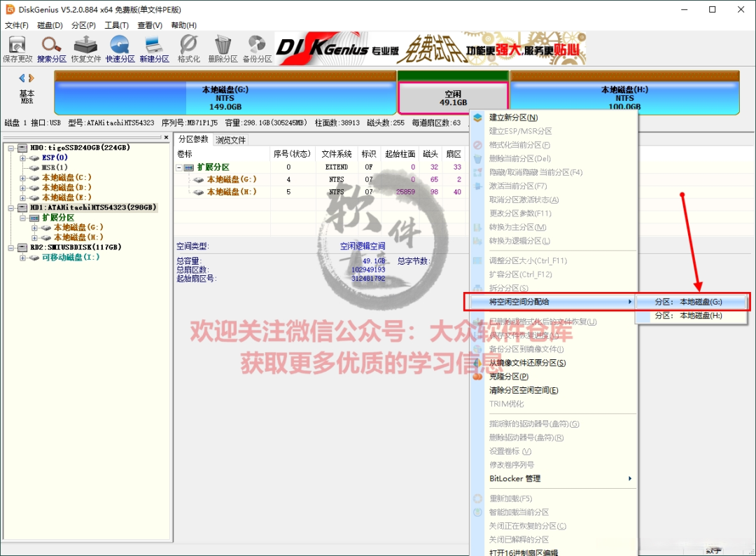The width and height of the screenshot is (756, 556).
Task: Select the 本地磁盘(G:) row in the partition table
Action: [x=320, y=179]
